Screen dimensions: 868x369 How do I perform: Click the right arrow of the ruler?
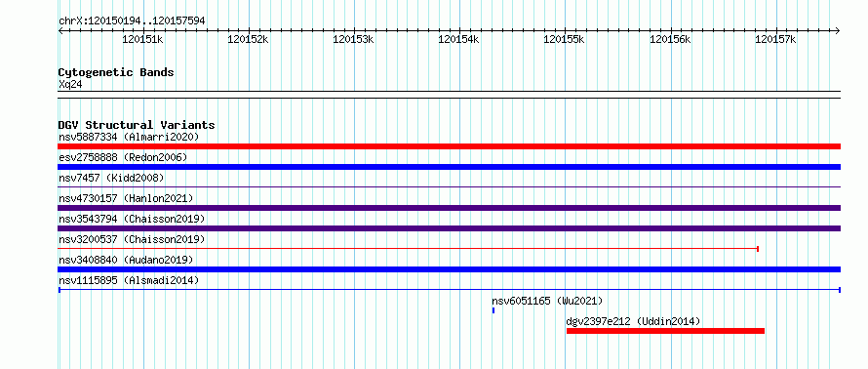(x=838, y=30)
